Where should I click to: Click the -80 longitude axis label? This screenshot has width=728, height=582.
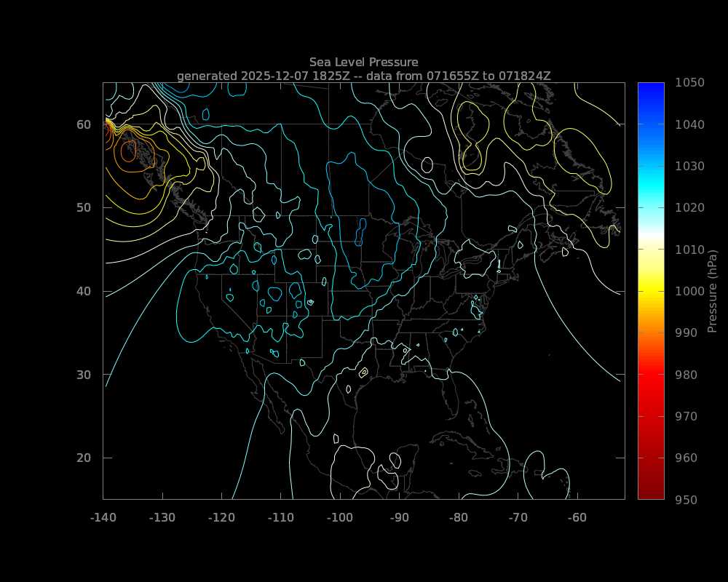pos(459,518)
